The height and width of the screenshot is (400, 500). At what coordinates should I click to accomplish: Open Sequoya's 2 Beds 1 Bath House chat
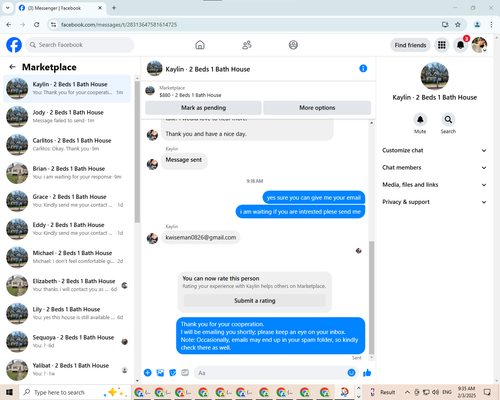pos(67,341)
